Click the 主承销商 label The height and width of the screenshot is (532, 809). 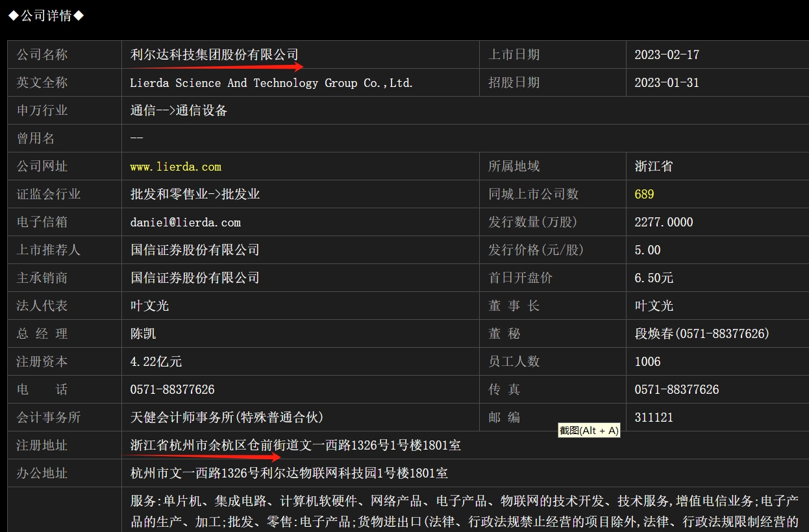(42, 278)
